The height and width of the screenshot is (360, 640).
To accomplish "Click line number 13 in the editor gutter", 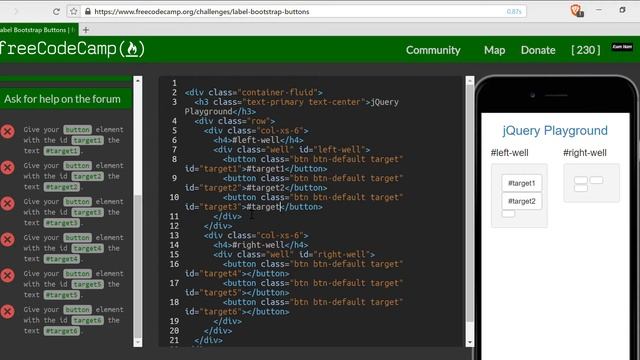I will [x=174, y=236].
